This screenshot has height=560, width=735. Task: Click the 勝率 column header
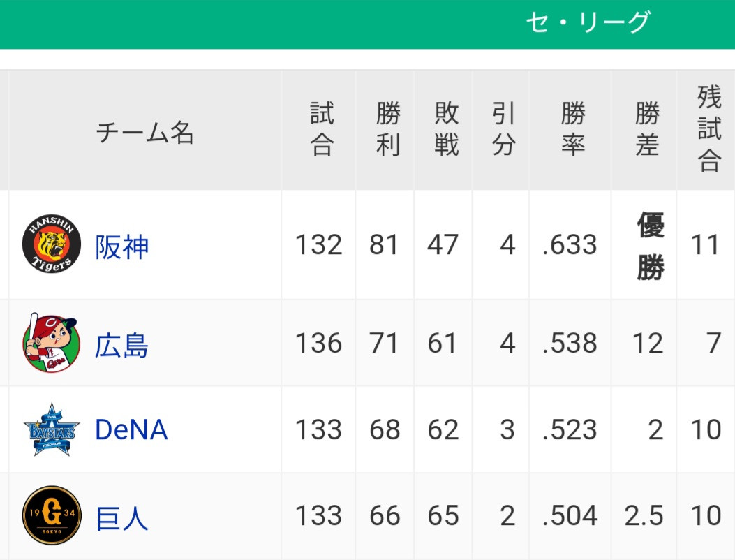(573, 128)
